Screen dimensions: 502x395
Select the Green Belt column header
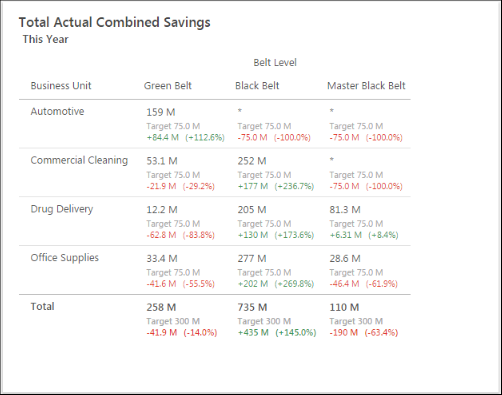[168, 86]
